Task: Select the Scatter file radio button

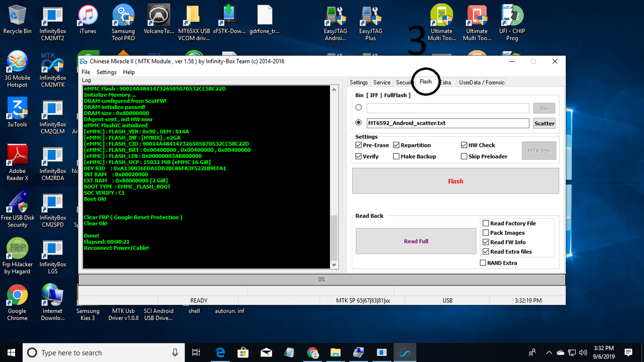Action: pos(359,123)
